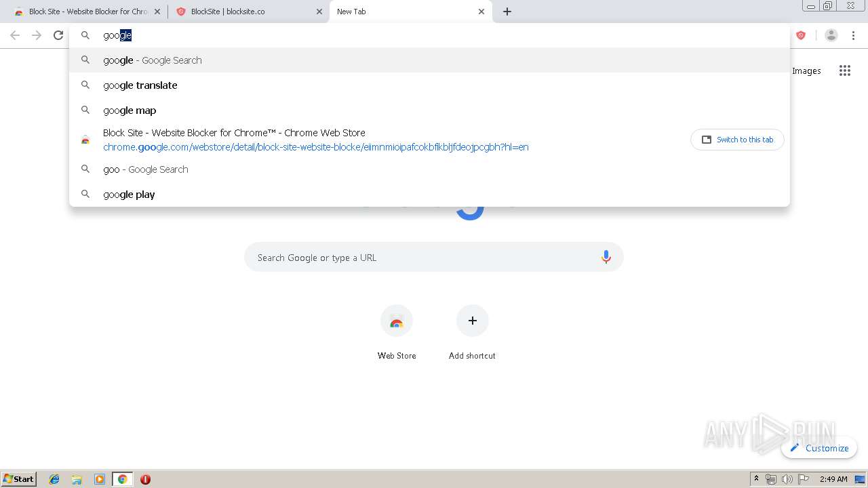Open Block Site Chrome Web Store suggestion

[x=429, y=140]
